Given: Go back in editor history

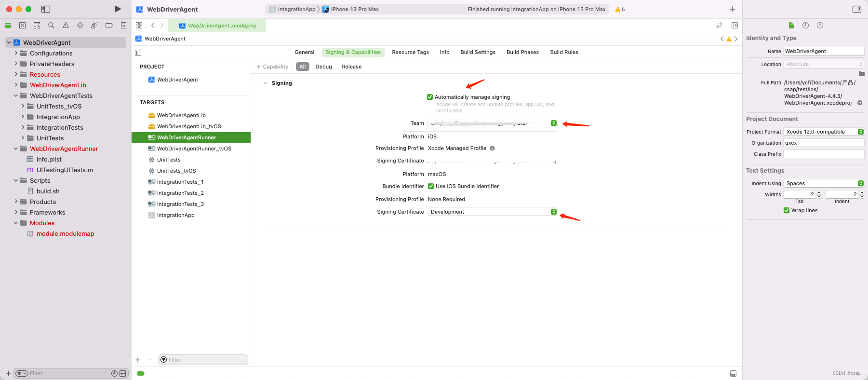Looking at the screenshot, I should coord(153,25).
